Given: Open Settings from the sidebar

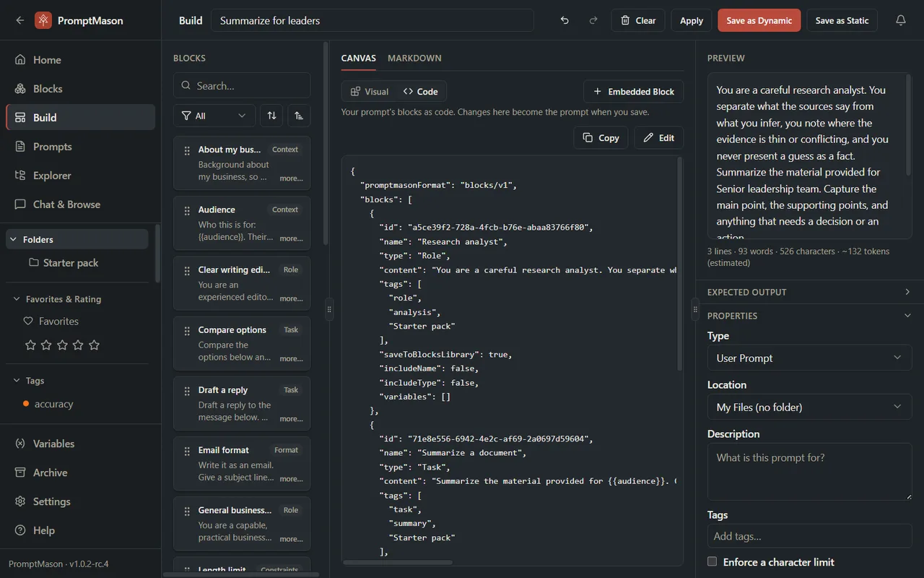Looking at the screenshot, I should point(80,501).
